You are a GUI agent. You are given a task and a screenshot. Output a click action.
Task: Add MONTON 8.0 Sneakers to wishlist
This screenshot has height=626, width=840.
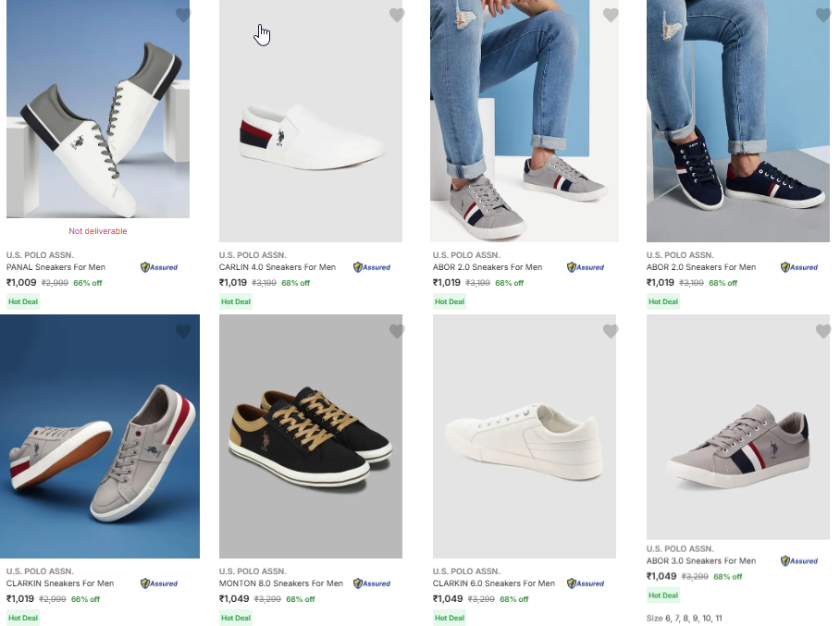pyautogui.click(x=397, y=331)
